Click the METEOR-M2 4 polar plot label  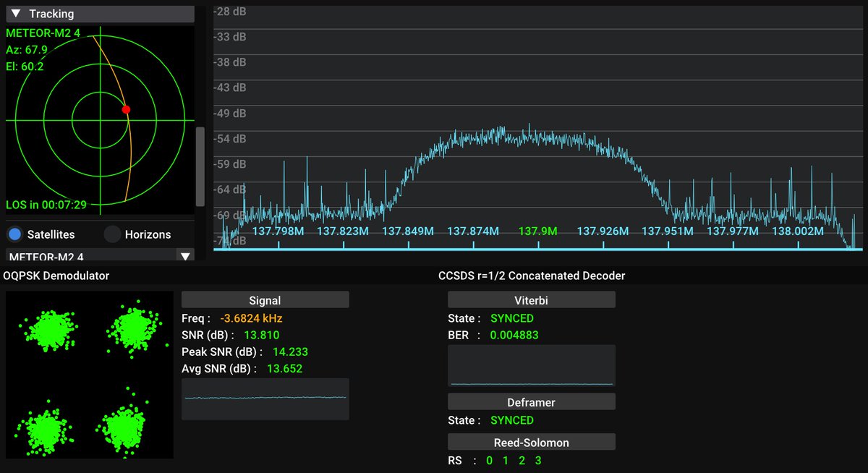pos(43,33)
